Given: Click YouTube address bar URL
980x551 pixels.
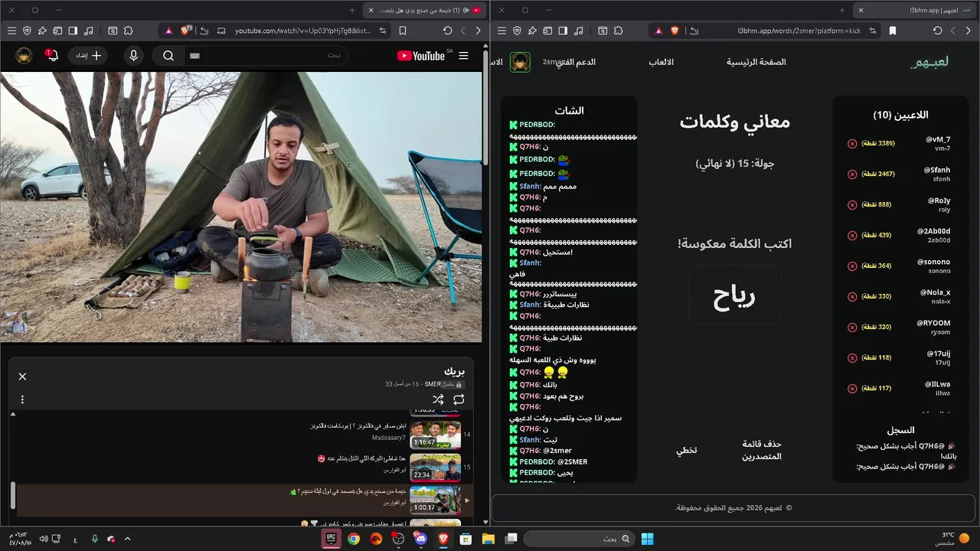Looking at the screenshot, I should 302,31.
